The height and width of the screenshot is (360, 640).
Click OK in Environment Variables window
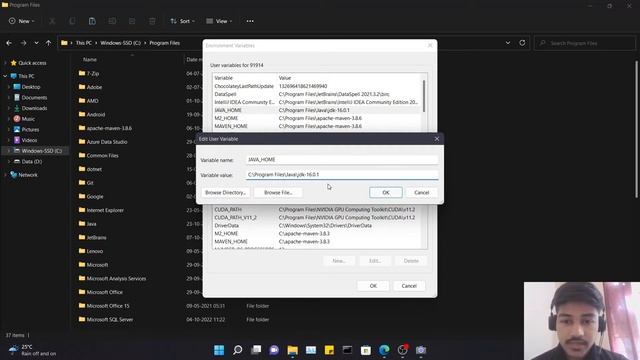coord(373,286)
